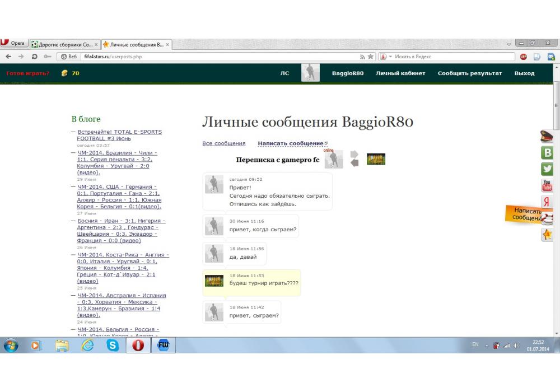The image size is (560, 392).
Task: Click the Yandex sidebar icon
Action: point(547,202)
